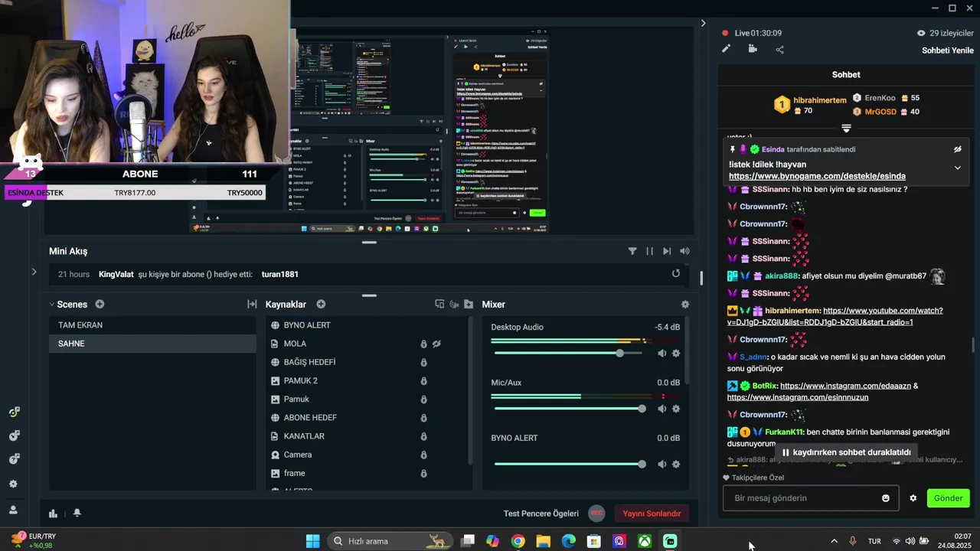The height and width of the screenshot is (551, 980).
Task: Adjust BYNO ALERT volume slider
Action: click(x=570, y=464)
